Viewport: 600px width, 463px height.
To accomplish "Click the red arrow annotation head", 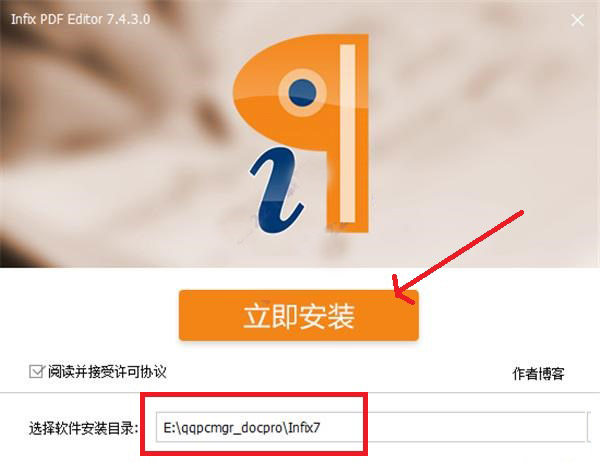I will point(403,290).
